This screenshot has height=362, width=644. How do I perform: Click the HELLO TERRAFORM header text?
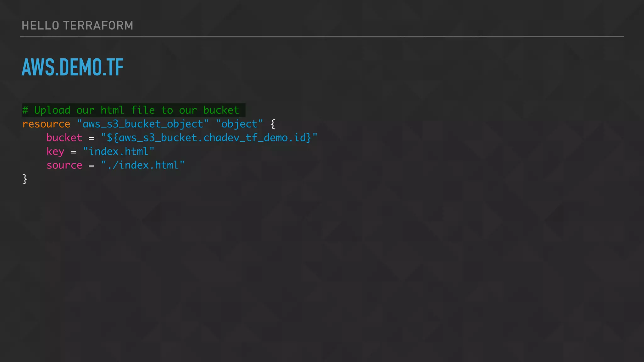pos(77,25)
